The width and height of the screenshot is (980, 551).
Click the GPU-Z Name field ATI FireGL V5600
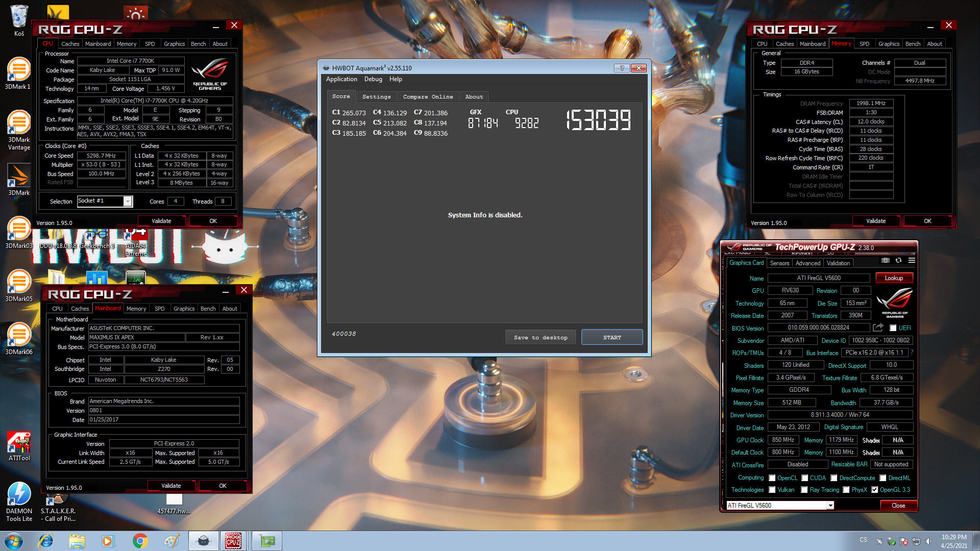pyautogui.click(x=819, y=278)
